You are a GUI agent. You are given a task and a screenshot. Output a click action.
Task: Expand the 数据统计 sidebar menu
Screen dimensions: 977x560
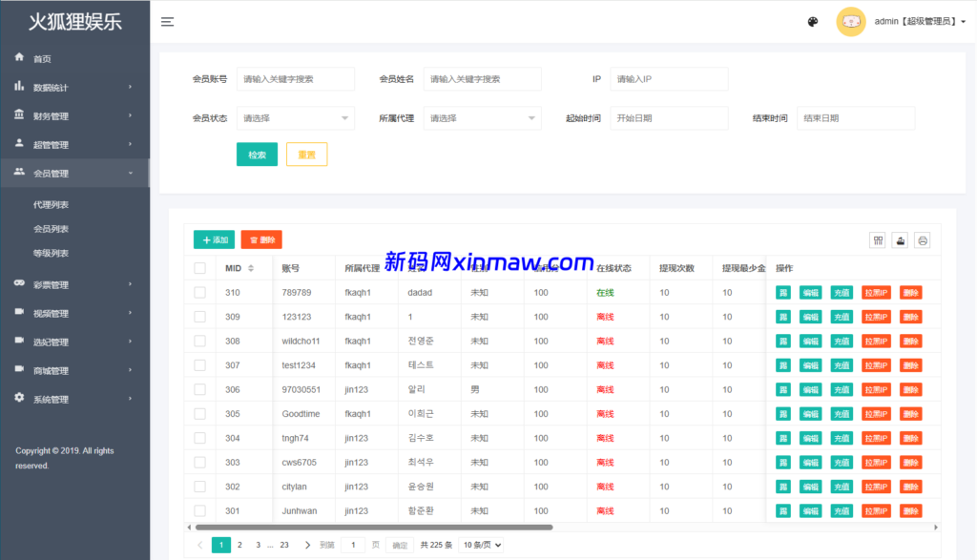click(x=74, y=87)
